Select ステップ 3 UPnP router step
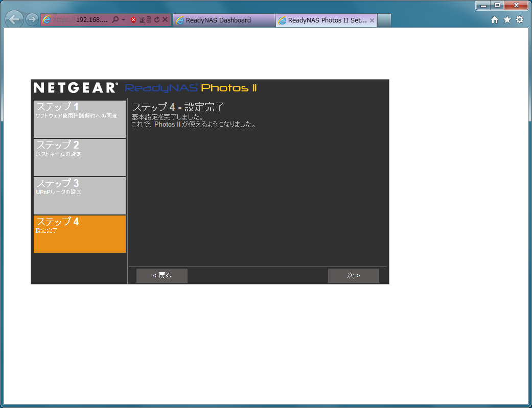 coord(79,196)
